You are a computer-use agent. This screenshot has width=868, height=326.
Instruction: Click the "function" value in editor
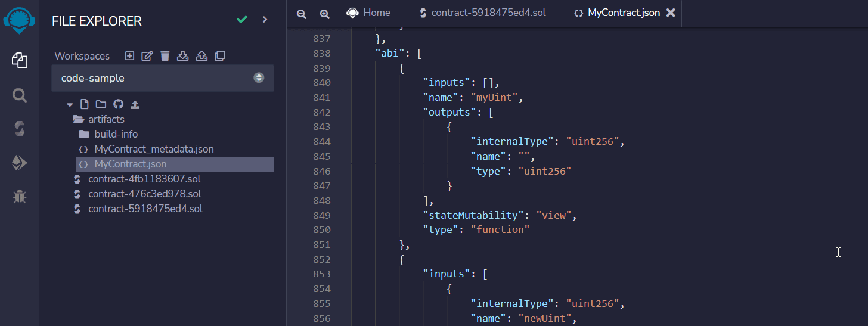point(500,229)
